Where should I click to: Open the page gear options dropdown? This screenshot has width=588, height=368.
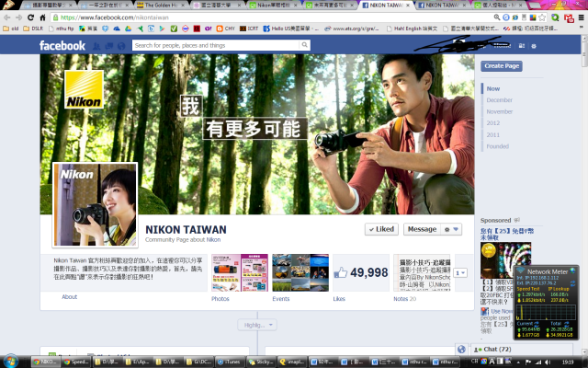pyautogui.click(x=451, y=229)
